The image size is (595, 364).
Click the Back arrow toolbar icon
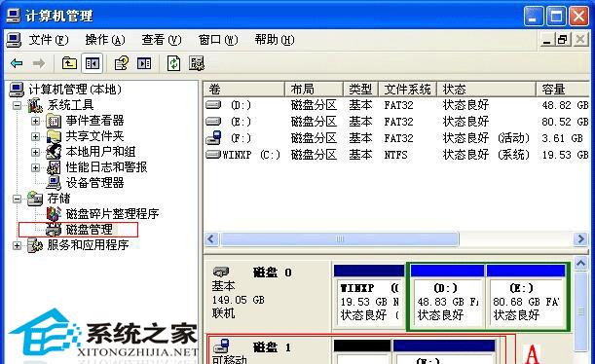(17, 63)
